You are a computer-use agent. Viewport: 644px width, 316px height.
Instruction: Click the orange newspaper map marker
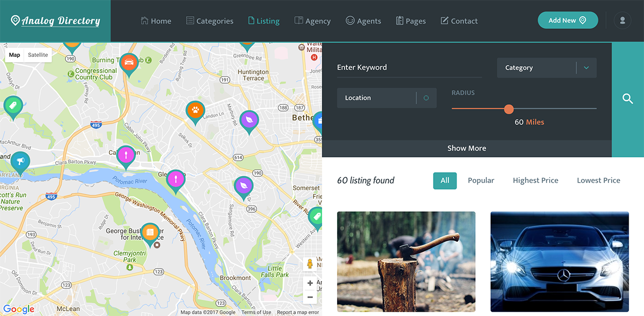(x=150, y=233)
